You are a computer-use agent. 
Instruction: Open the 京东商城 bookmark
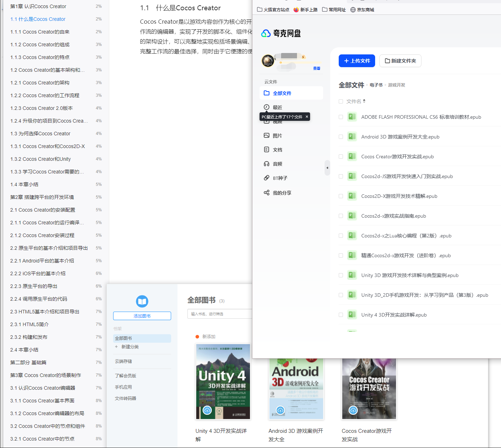pos(362,10)
